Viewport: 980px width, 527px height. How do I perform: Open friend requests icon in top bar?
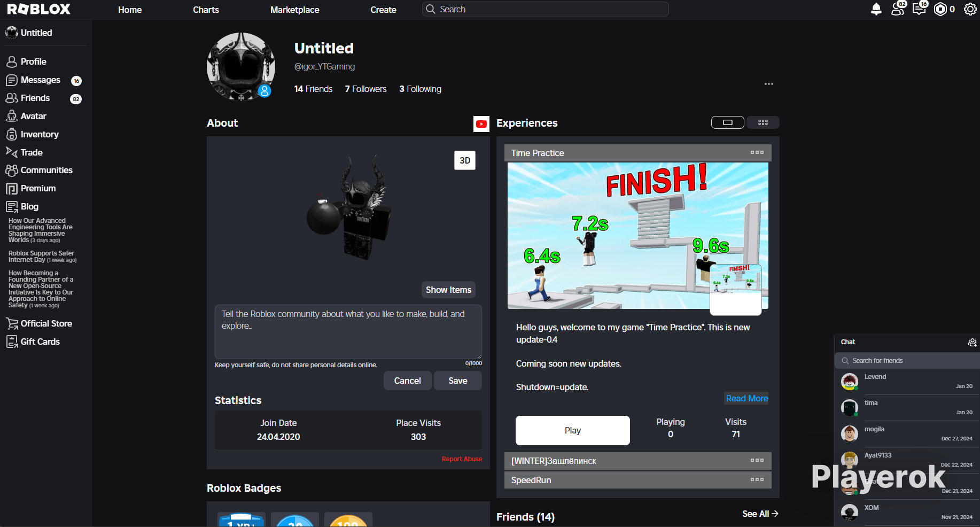point(898,9)
